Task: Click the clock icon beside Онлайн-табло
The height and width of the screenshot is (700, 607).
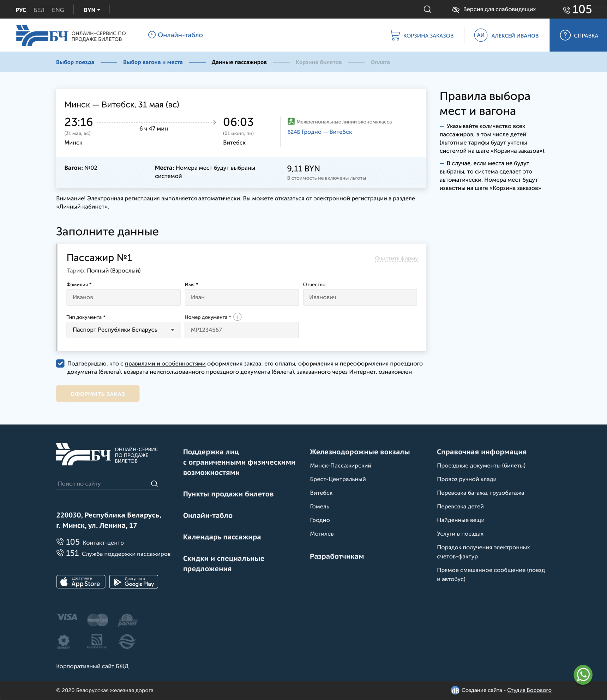Action: click(x=152, y=35)
